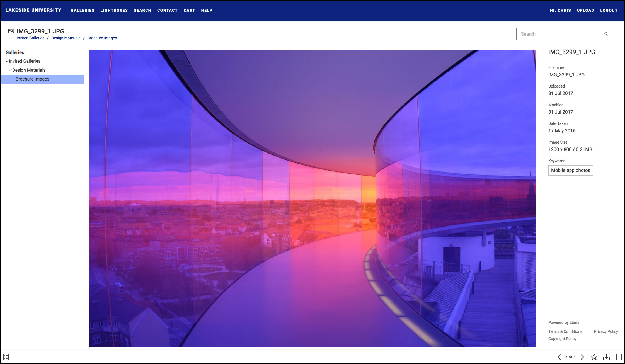This screenshot has width=625, height=364.
Task: Go to the next image arrow
Action: click(582, 357)
